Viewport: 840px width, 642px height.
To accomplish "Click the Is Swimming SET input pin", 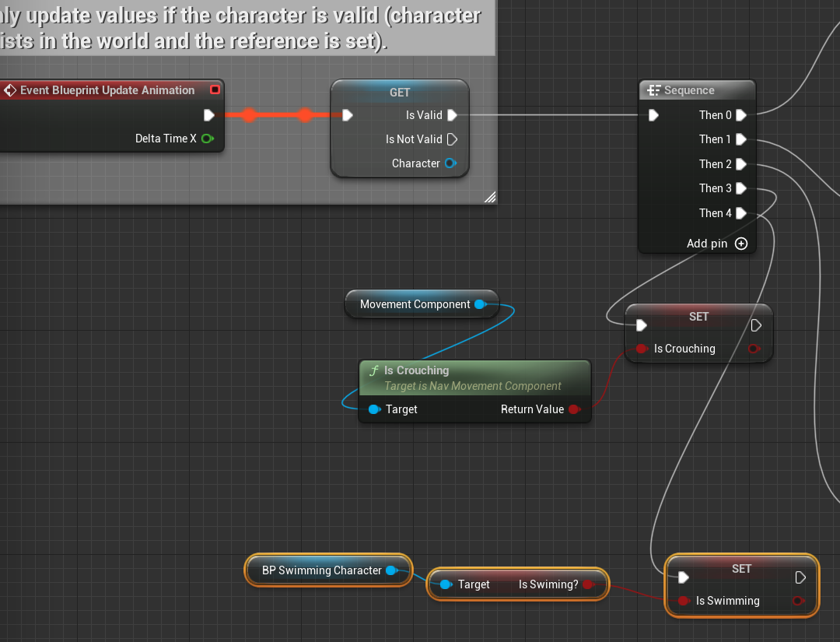I will tap(684, 601).
